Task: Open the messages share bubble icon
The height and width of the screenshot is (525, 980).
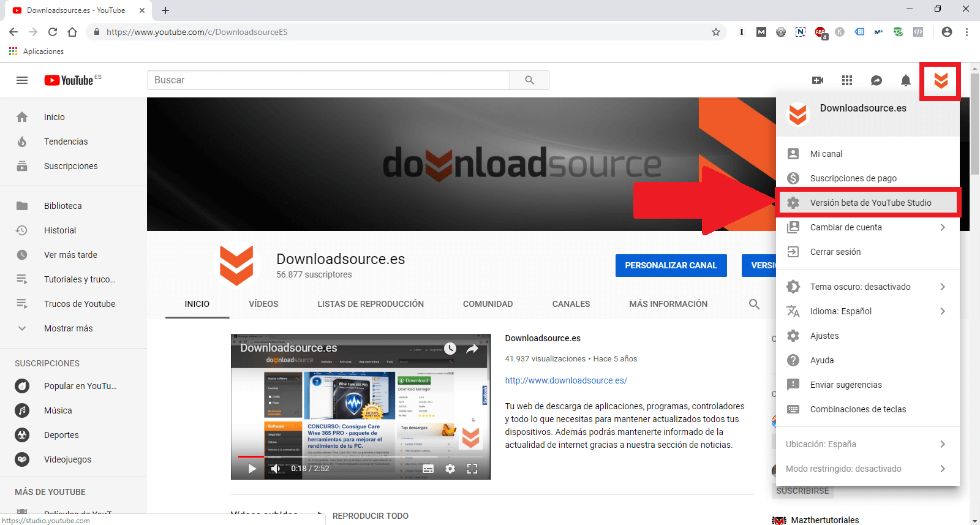Action: click(x=876, y=80)
